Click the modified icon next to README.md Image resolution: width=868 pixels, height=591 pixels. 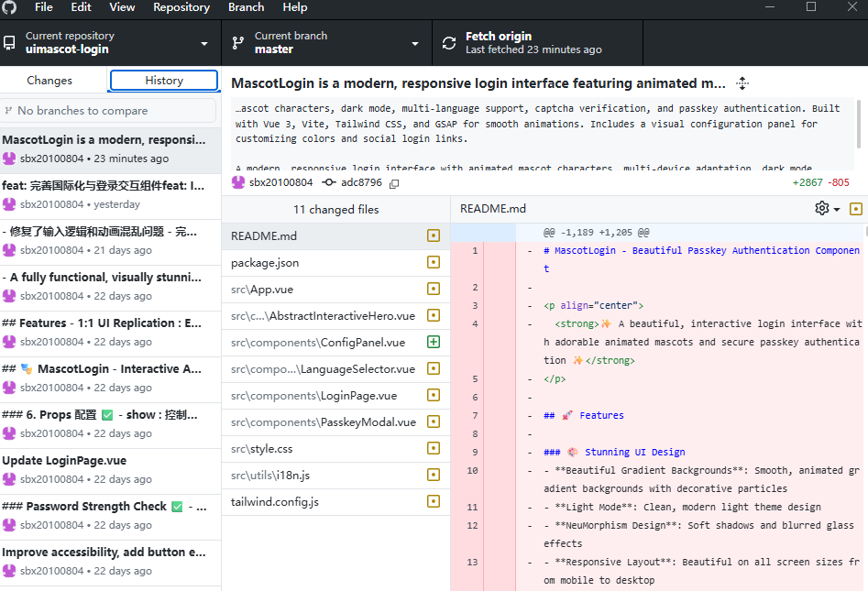(x=434, y=235)
